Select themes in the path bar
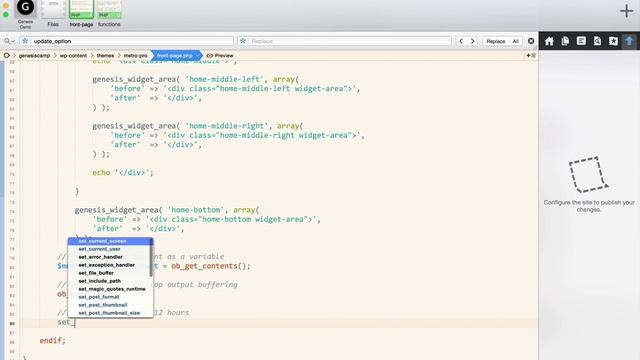 (105, 56)
